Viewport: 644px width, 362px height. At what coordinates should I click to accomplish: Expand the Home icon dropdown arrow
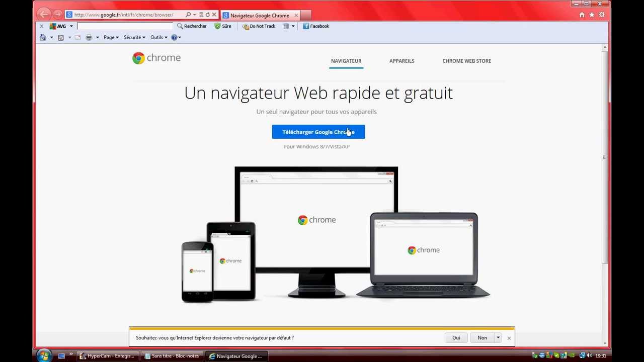(x=51, y=38)
